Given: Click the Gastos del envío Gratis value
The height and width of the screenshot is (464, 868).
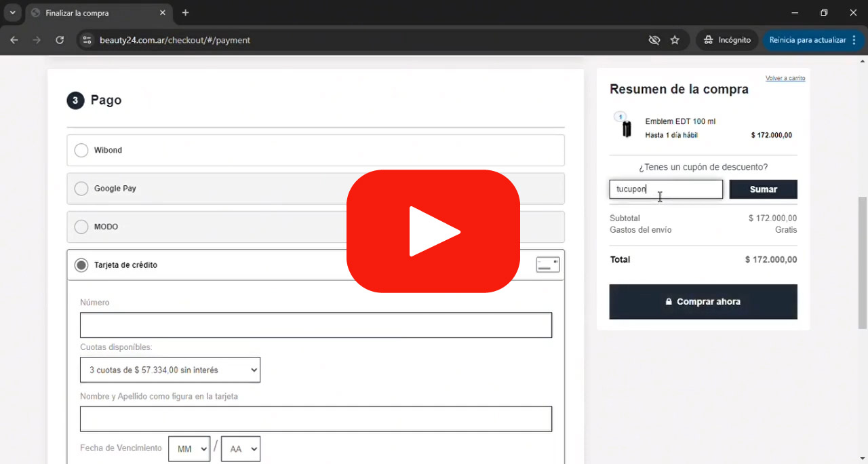Looking at the screenshot, I should (786, 230).
